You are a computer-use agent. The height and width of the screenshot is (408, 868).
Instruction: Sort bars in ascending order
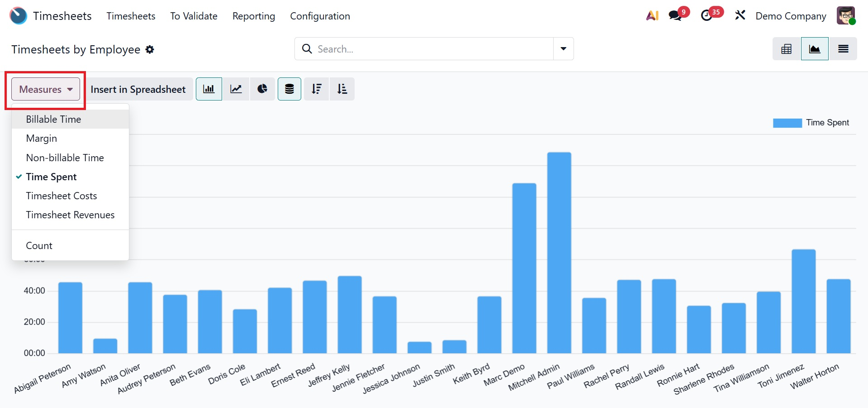[342, 89]
